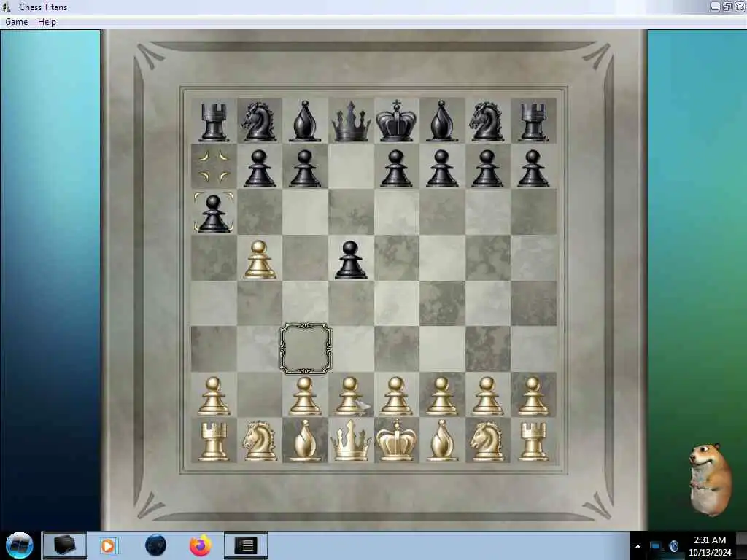Screen dimensions: 747x560
Task: Click the black pawn on a6
Action: click(x=214, y=214)
